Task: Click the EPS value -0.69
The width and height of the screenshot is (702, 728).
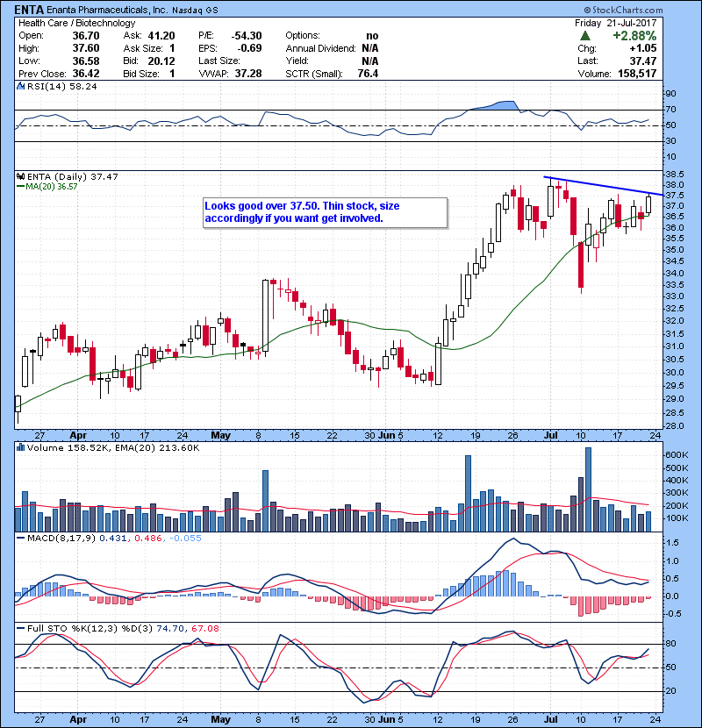Action: click(249, 48)
